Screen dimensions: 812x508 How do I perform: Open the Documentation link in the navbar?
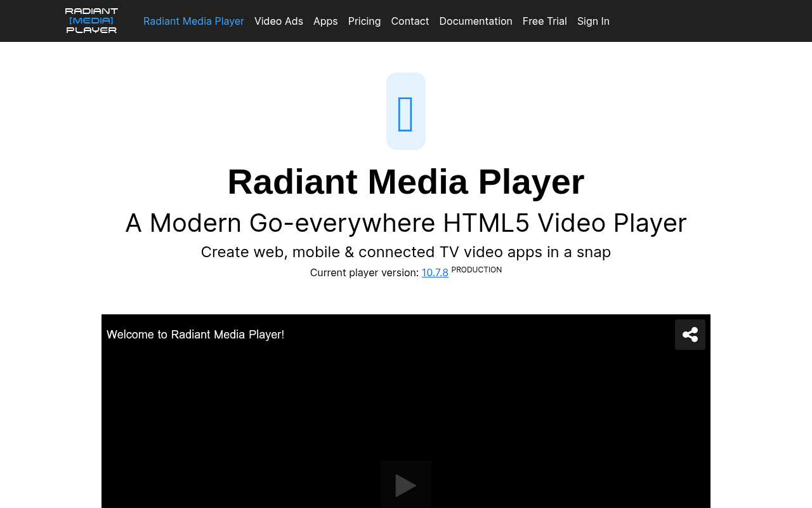[x=476, y=21]
